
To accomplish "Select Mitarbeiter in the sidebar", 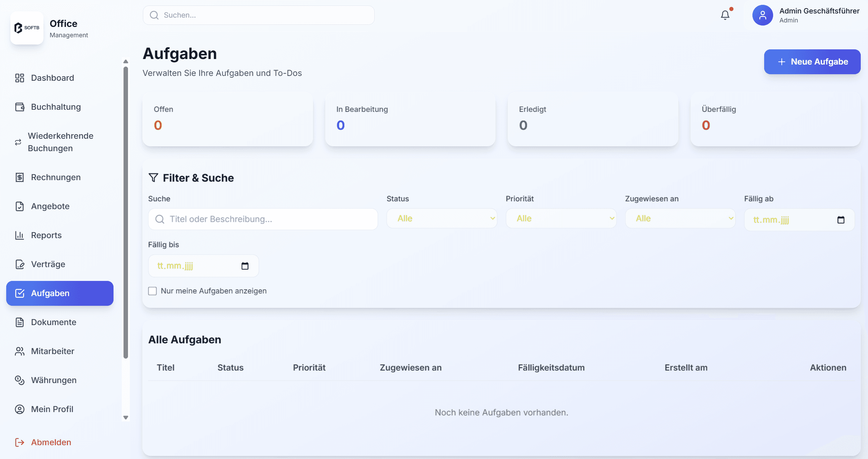I will 52,351.
